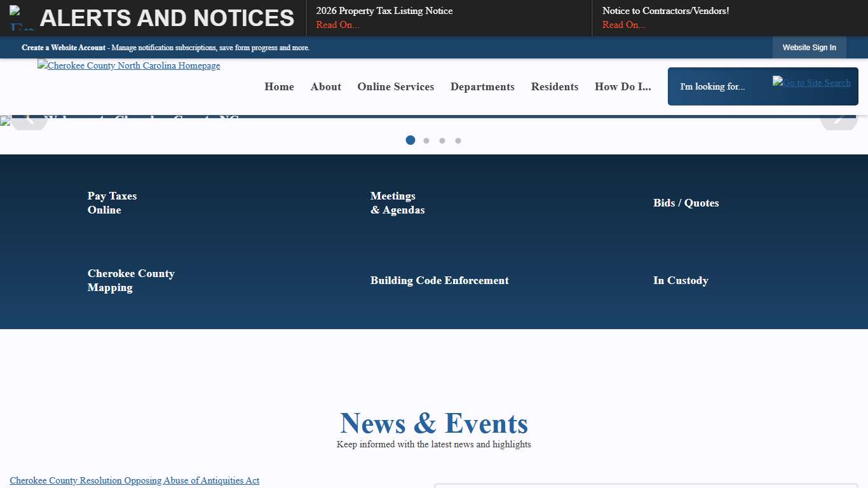The image size is (868, 488).
Task: Open the Online Services dropdown
Action: coord(395,86)
